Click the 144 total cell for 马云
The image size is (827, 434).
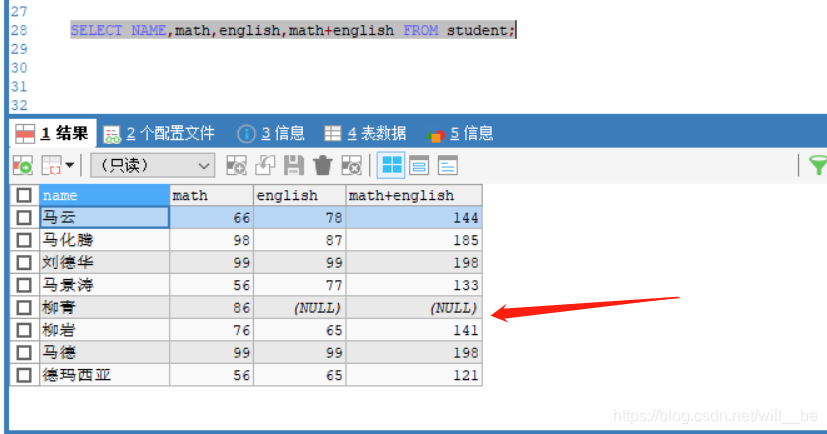414,217
